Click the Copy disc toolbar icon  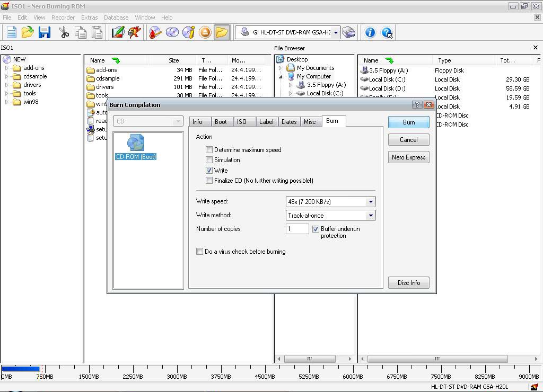tap(172, 32)
